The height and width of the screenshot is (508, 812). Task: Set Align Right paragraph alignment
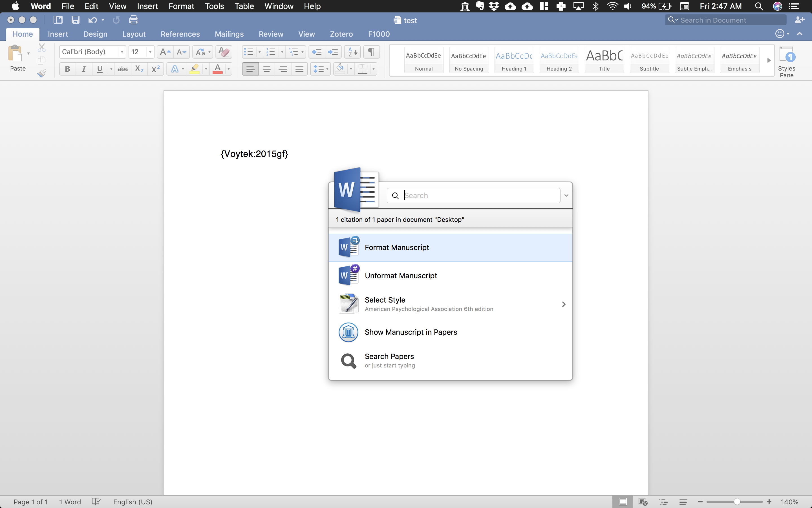[x=283, y=69]
